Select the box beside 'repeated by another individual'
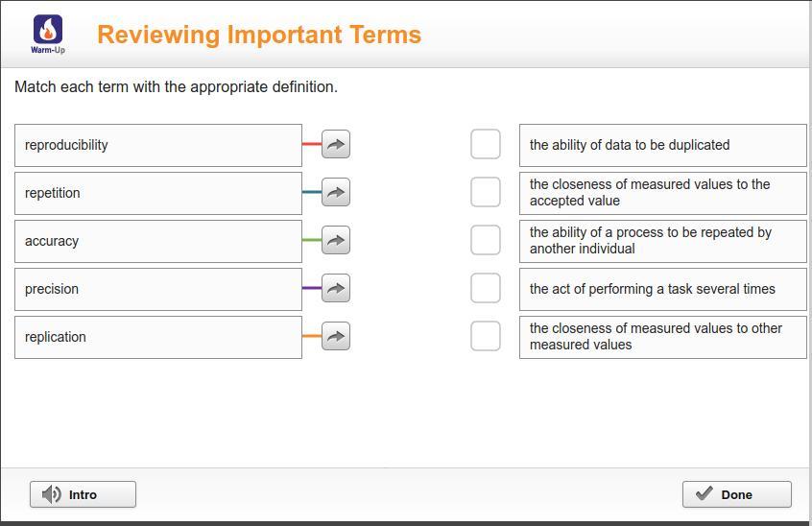The image size is (812, 526). click(x=486, y=240)
